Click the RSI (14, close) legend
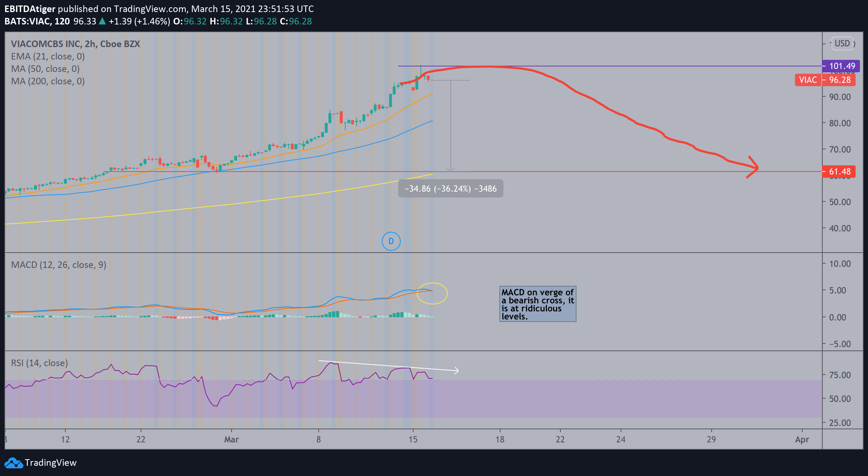 click(39, 363)
